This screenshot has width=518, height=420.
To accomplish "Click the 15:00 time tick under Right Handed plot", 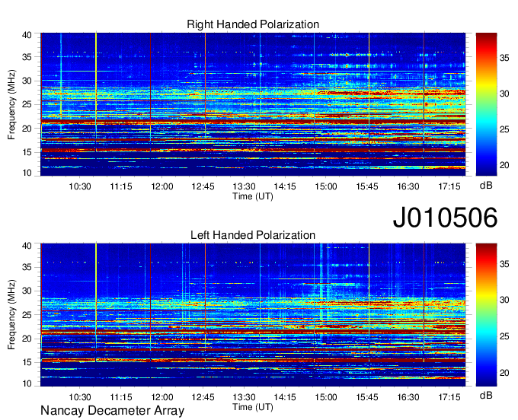I will click(326, 186).
